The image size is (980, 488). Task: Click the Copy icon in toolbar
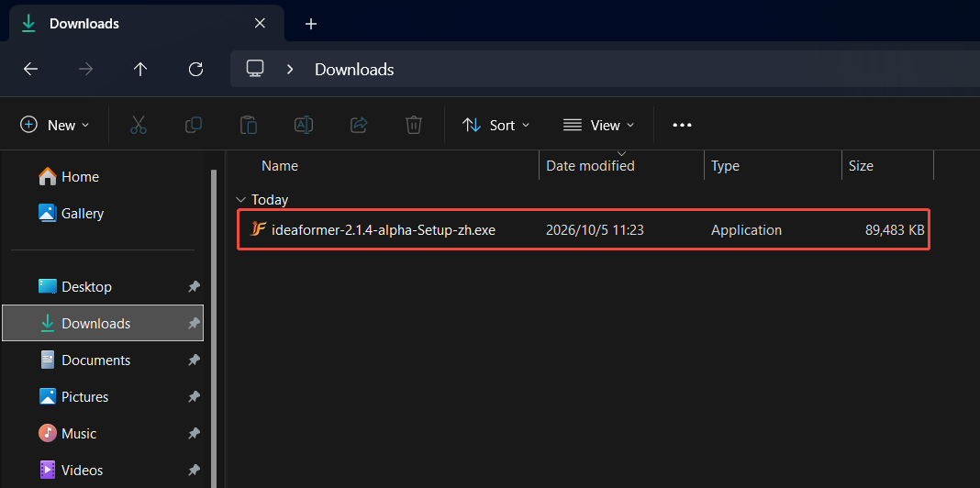pyautogui.click(x=194, y=125)
